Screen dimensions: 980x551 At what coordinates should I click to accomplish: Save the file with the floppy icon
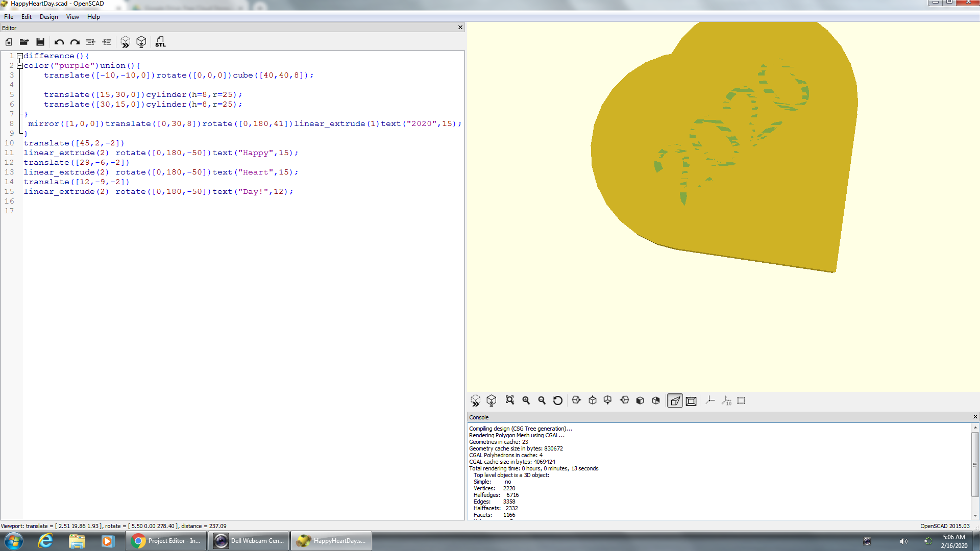40,42
